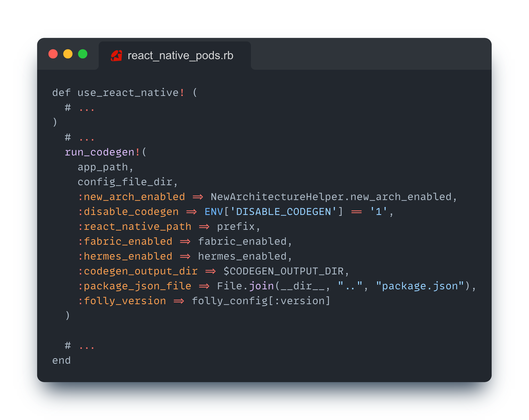Image resolution: width=529 pixels, height=420 pixels.
Task: Click the run_codegen! method call
Action: click(102, 152)
